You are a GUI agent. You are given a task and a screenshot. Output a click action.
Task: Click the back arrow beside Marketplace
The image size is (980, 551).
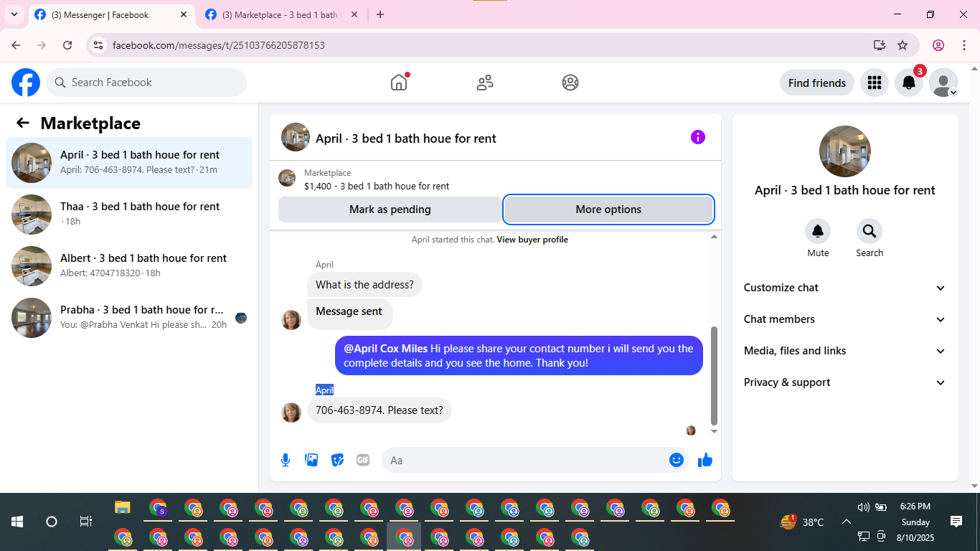tap(23, 123)
